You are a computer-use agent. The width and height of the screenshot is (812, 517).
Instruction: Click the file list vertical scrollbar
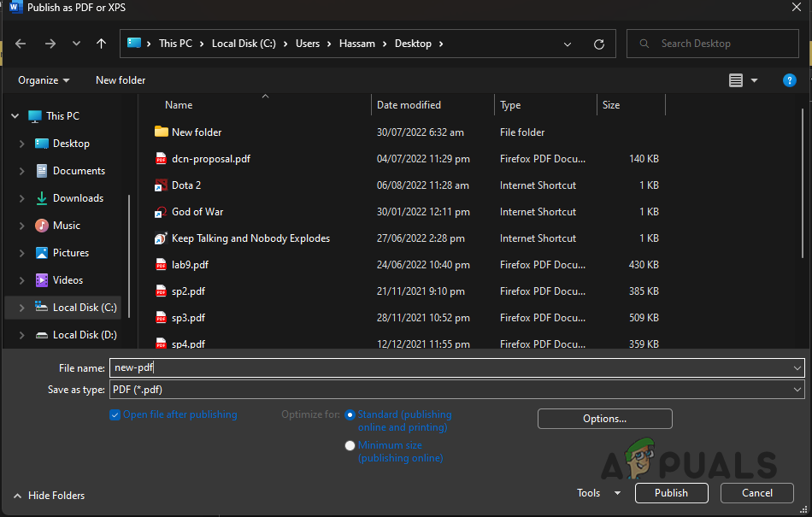(x=802, y=188)
